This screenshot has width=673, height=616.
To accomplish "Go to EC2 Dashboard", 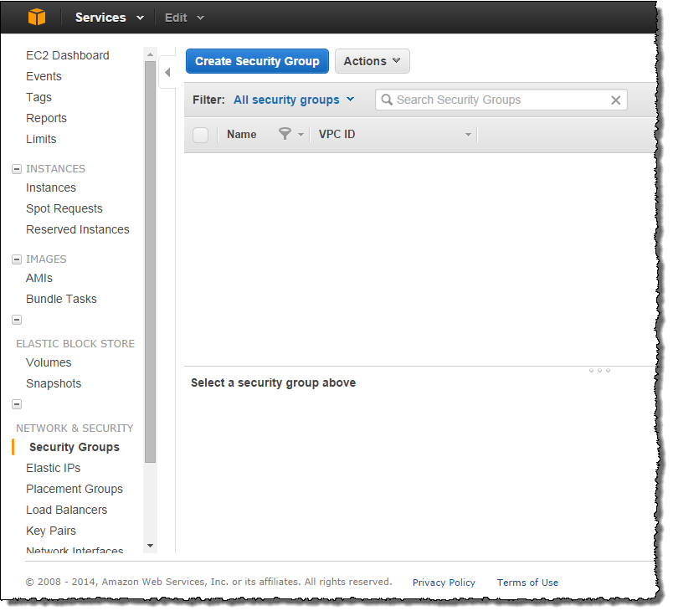I will (x=68, y=55).
